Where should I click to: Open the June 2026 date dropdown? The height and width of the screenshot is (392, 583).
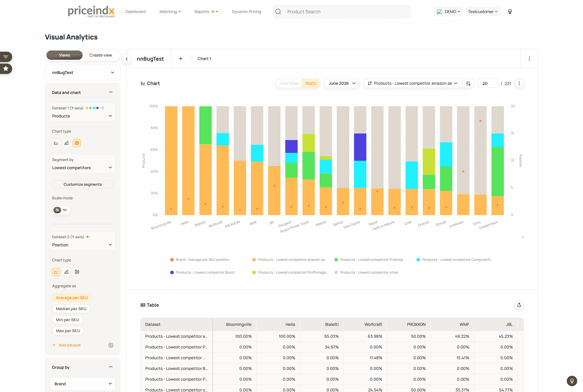tap(342, 84)
